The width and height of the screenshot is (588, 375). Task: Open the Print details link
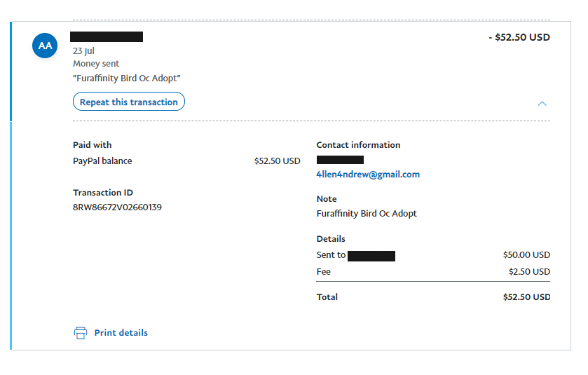click(121, 333)
